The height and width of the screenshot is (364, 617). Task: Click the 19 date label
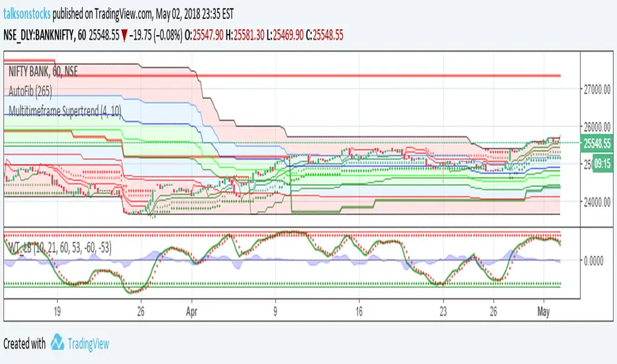57,312
